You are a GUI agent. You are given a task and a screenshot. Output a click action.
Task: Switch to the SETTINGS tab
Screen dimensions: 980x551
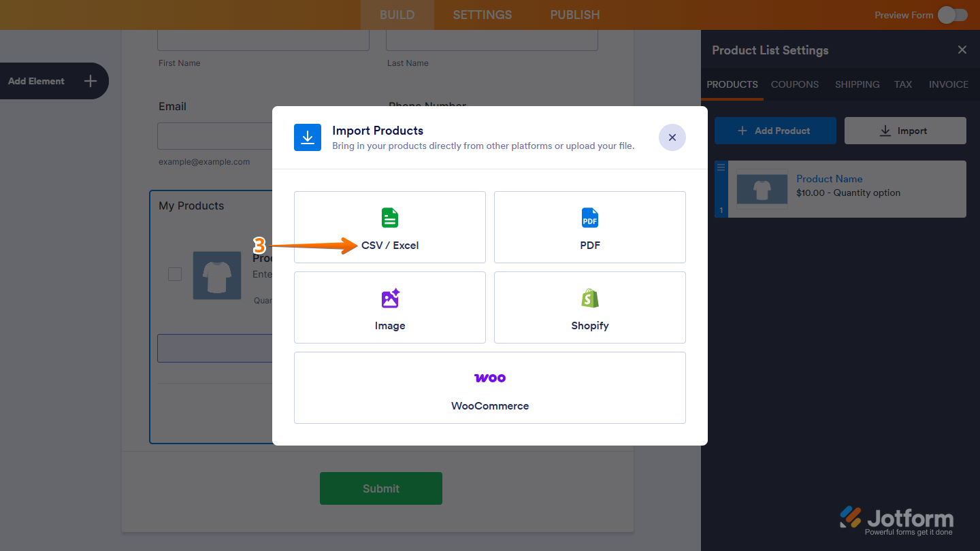pos(482,14)
